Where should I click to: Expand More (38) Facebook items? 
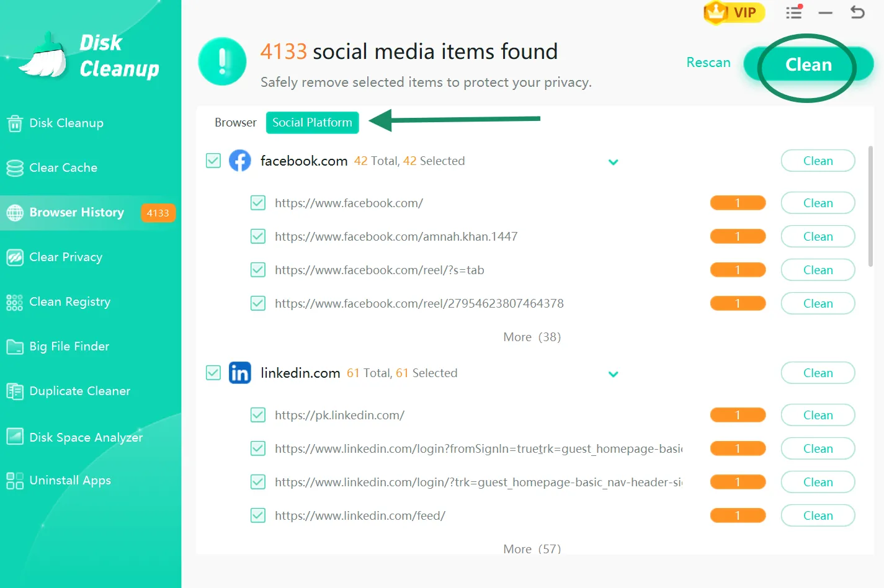pyautogui.click(x=532, y=337)
